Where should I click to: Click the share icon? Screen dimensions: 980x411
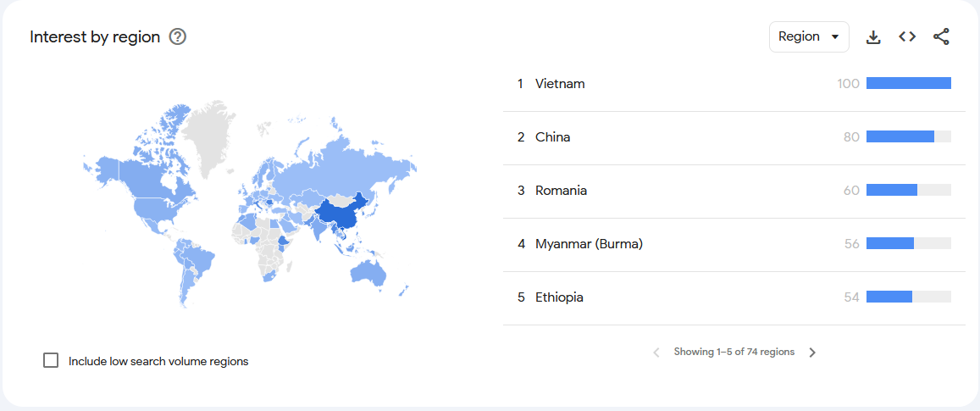941,37
